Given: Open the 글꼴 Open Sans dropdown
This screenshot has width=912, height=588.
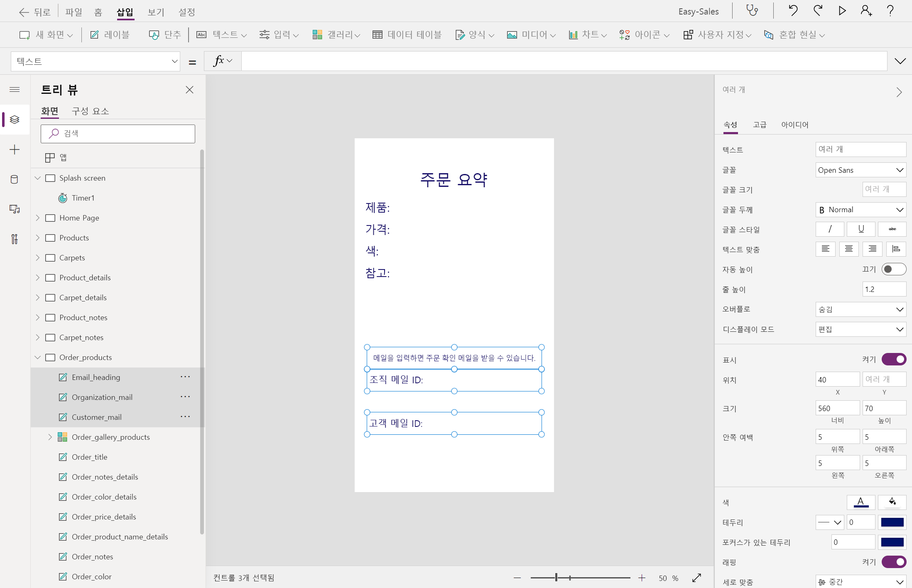Looking at the screenshot, I should click(x=861, y=170).
